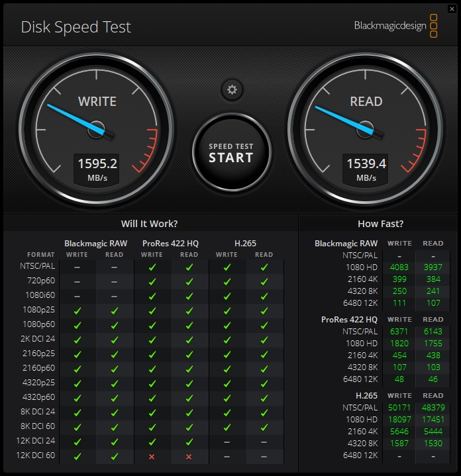Click 1080p25 Blackmagic RAW write checkmark
The height and width of the screenshot is (476, 461).
point(77,310)
